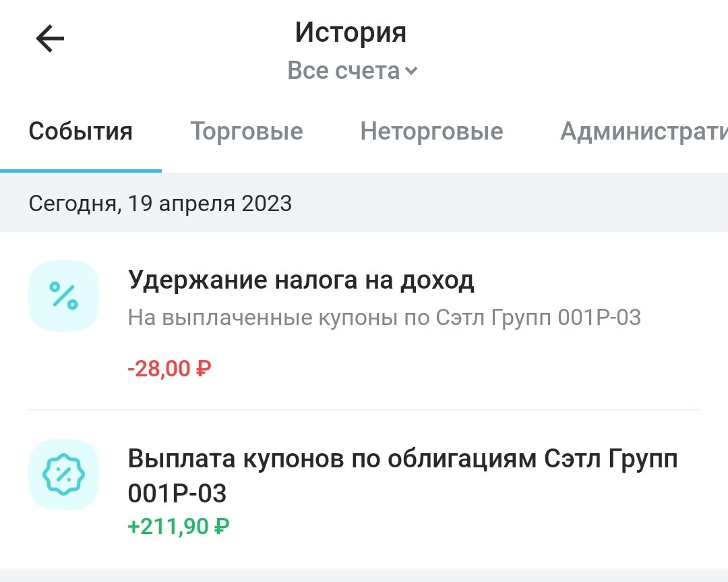The width and height of the screenshot is (728, 582).
Task: Switch to the Торговые tab
Action: tap(247, 132)
